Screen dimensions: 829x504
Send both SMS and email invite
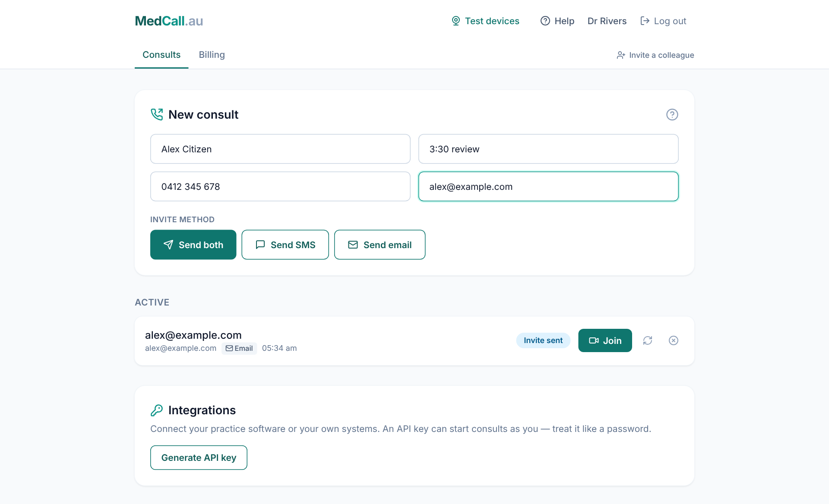pos(193,245)
